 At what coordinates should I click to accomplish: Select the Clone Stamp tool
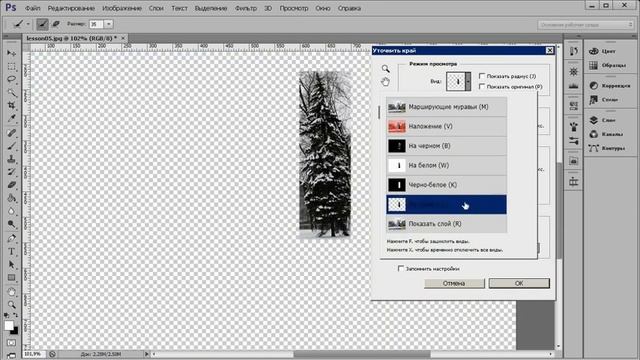[11, 159]
